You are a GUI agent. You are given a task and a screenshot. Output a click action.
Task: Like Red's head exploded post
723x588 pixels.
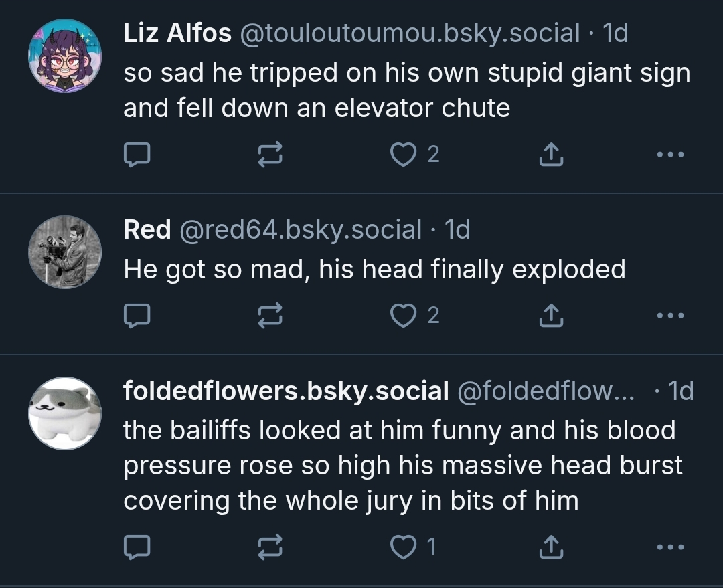click(x=403, y=316)
